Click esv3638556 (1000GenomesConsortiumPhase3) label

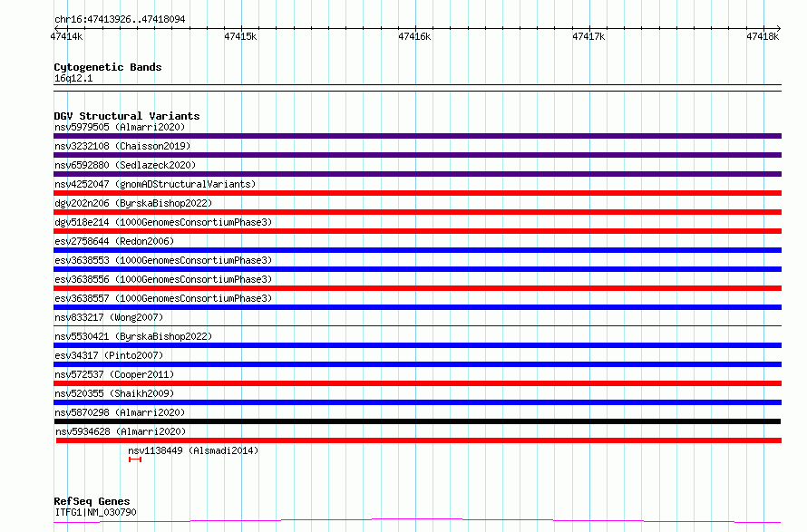point(163,279)
